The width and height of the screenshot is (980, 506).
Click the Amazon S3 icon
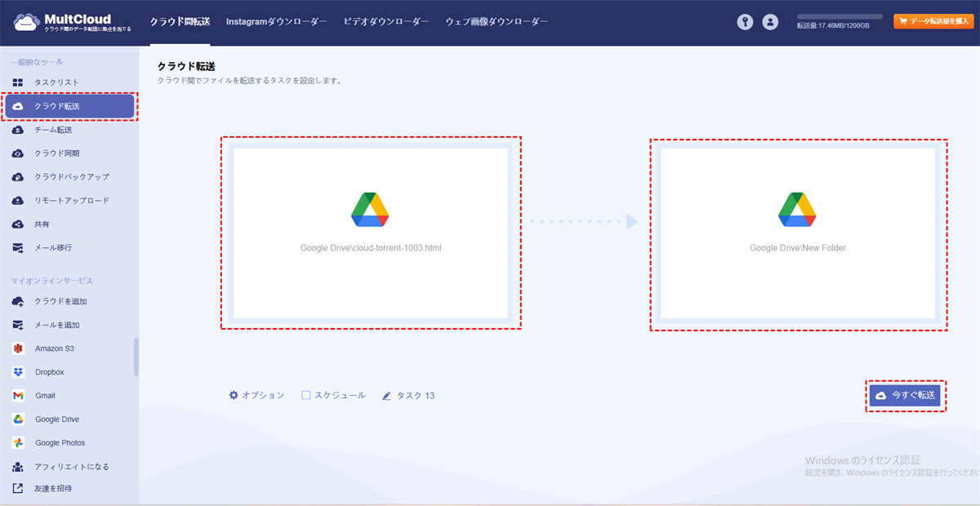pos(18,348)
